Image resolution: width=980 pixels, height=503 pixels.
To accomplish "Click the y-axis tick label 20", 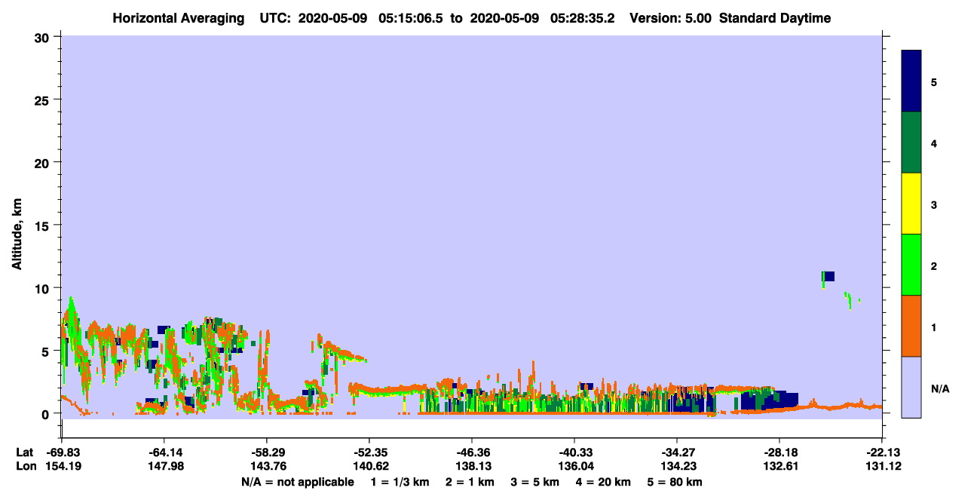I will pos(43,162).
